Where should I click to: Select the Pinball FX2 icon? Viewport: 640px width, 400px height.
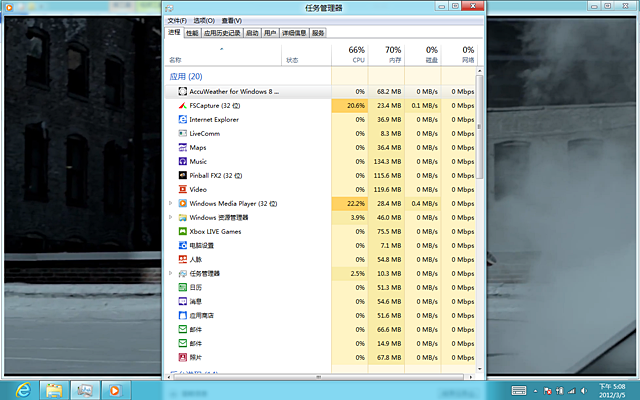(182, 175)
